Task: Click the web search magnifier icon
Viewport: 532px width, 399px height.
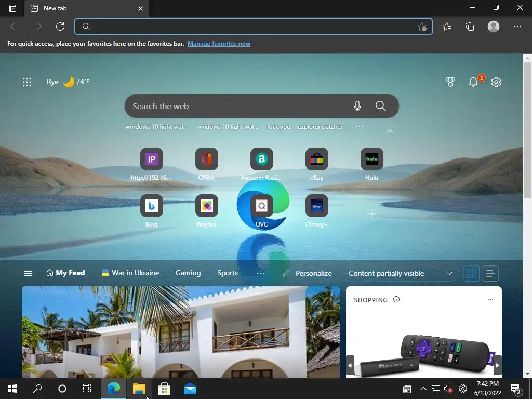Action: point(381,106)
